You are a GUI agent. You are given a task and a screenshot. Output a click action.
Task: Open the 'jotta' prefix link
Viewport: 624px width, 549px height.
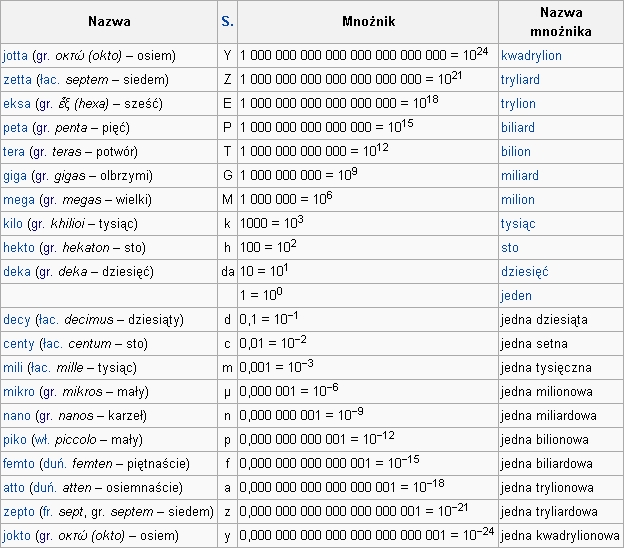(x=15, y=56)
